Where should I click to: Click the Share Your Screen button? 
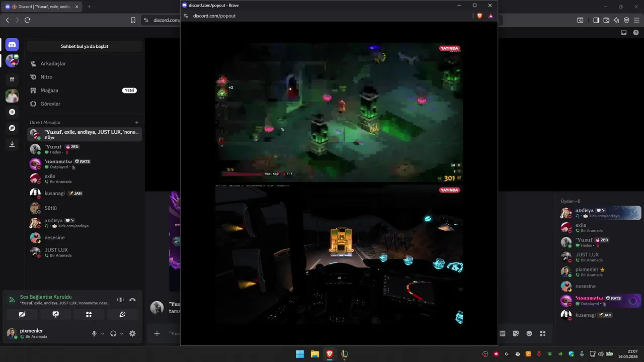pos(55,314)
